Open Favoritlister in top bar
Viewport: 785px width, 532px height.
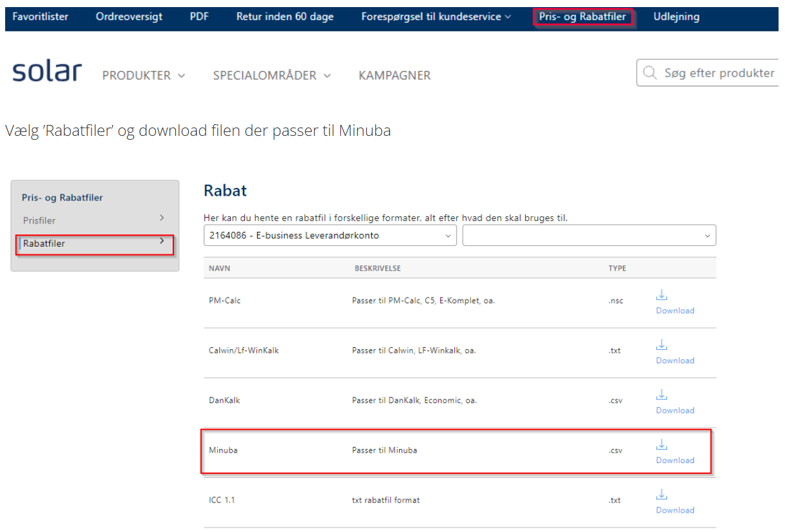(41, 17)
